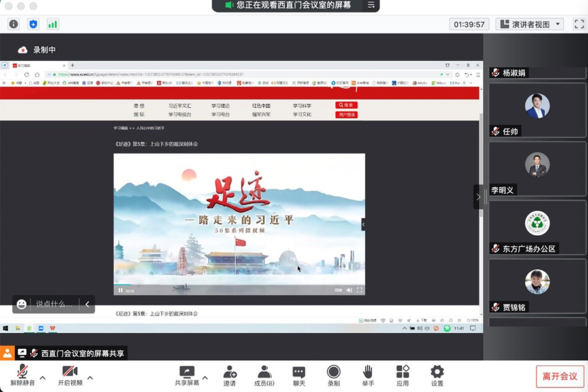Turn on camera with 开启视频

tap(70, 376)
